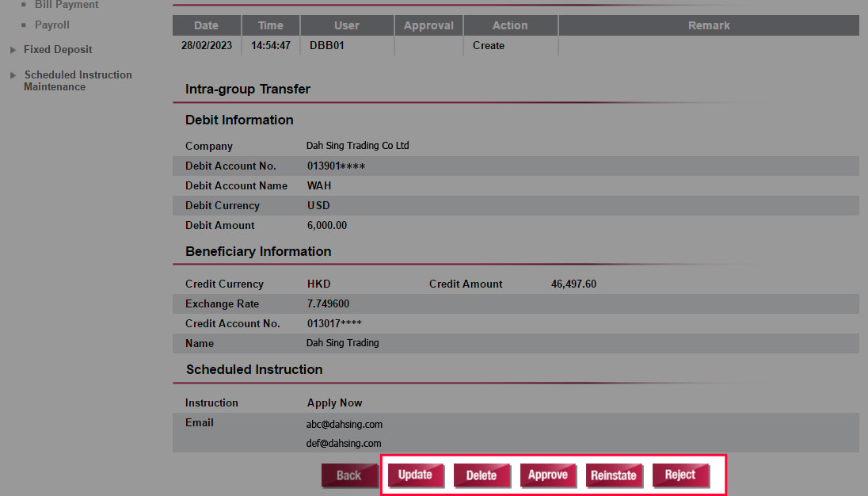The image size is (868, 496).
Task: Select the Time column header
Action: [x=271, y=25]
